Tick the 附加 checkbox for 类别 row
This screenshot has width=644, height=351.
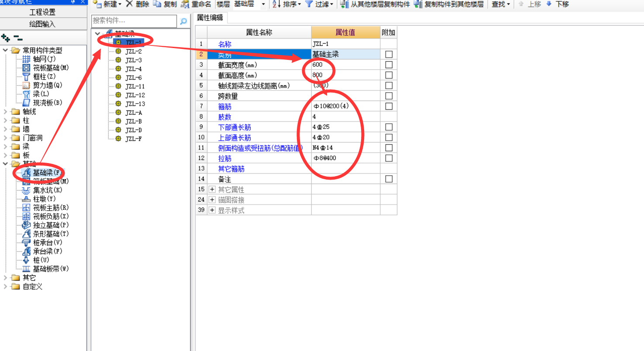[x=389, y=54]
